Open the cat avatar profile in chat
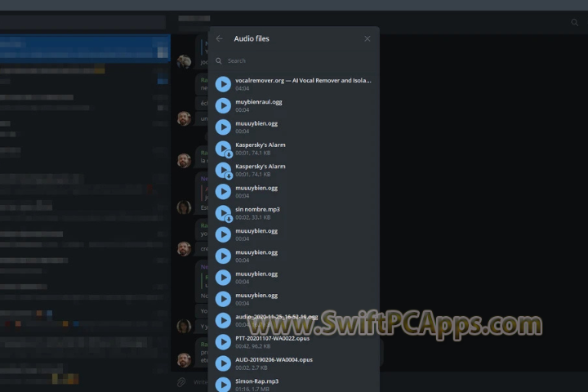 tap(184, 61)
